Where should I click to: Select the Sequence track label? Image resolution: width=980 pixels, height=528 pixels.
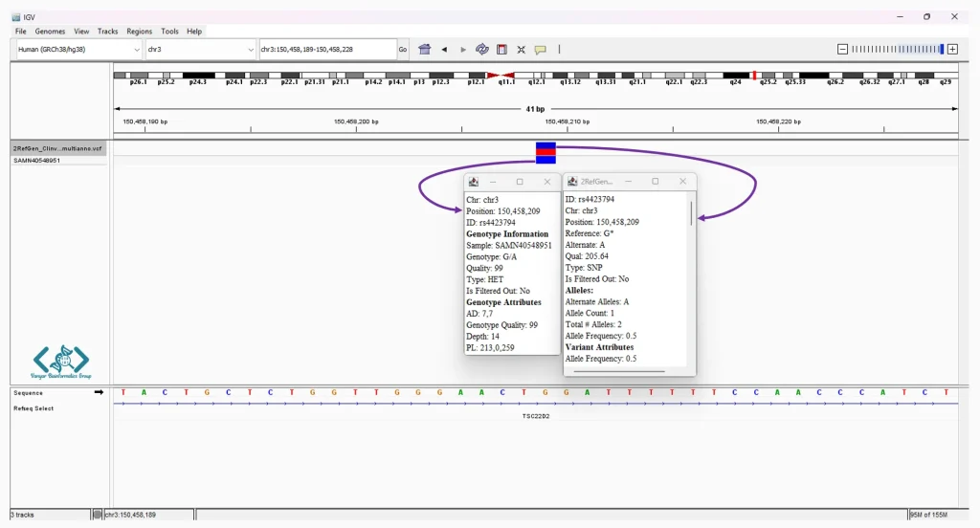click(x=28, y=393)
